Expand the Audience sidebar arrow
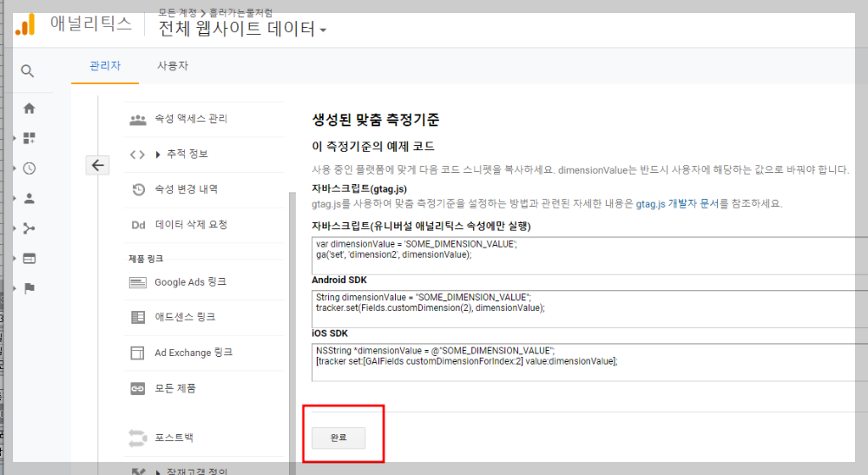The height and width of the screenshot is (475, 868). [15, 198]
